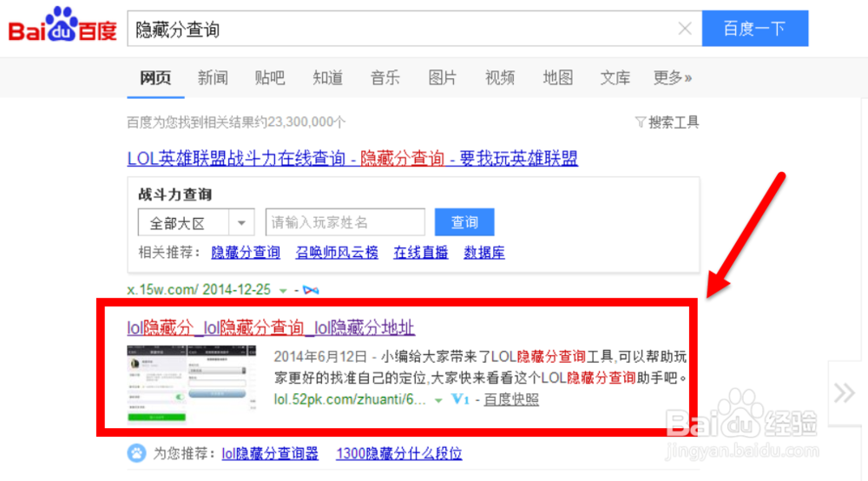Click the V1 credibility badge icon
The image size is (868, 481).
(460, 399)
